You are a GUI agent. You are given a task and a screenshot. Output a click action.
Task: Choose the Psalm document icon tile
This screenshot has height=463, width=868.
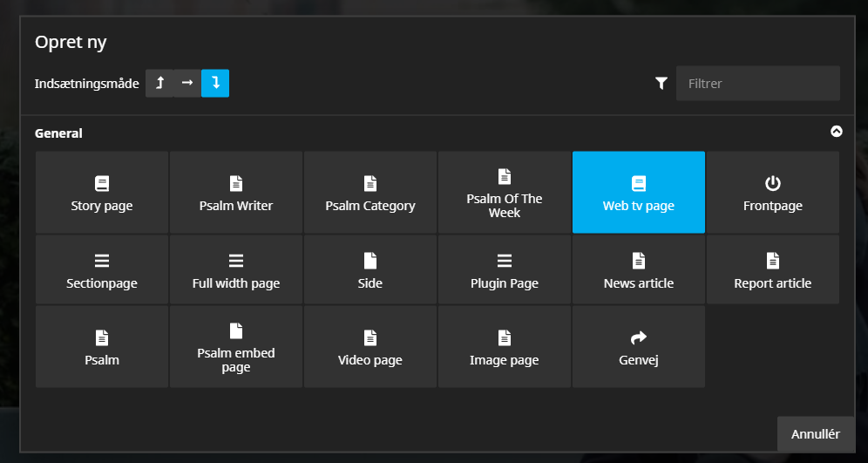point(102,347)
